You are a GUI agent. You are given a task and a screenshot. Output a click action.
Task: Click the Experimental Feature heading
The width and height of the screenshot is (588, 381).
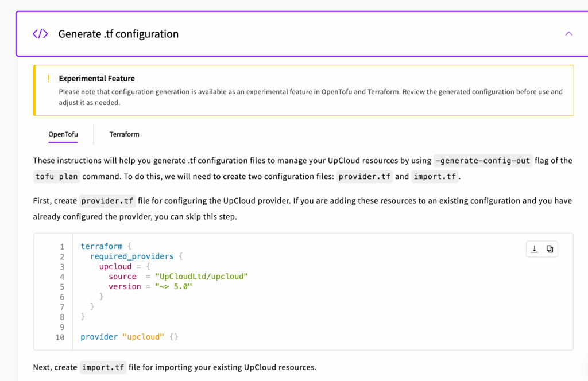[x=96, y=78]
